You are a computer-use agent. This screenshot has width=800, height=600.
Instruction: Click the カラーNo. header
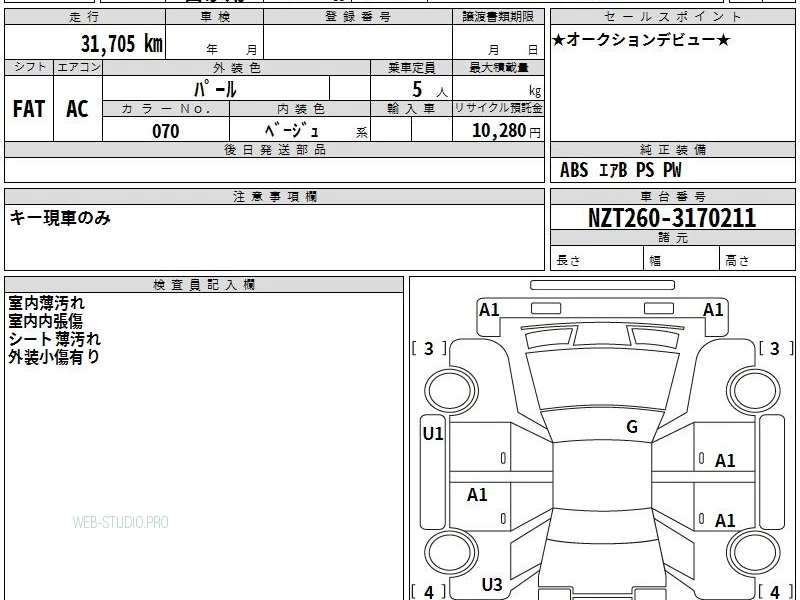coord(166,109)
